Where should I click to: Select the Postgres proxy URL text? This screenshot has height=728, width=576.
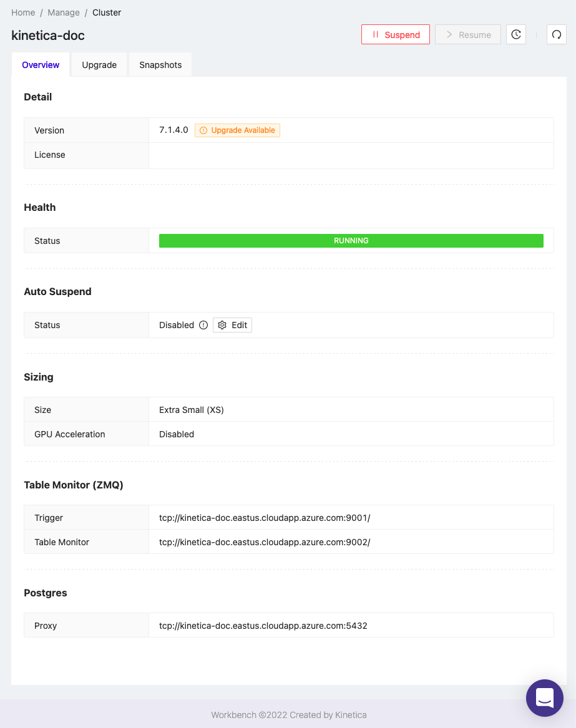tap(263, 625)
